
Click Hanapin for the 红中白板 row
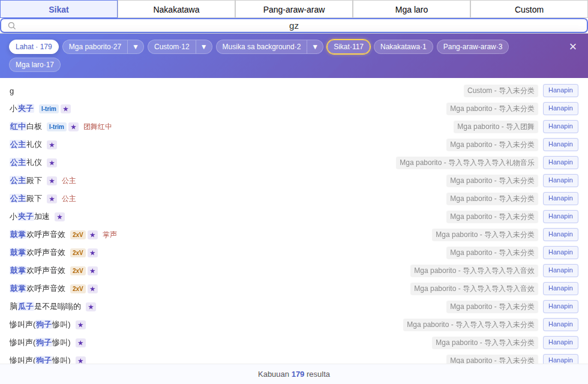click(560, 127)
